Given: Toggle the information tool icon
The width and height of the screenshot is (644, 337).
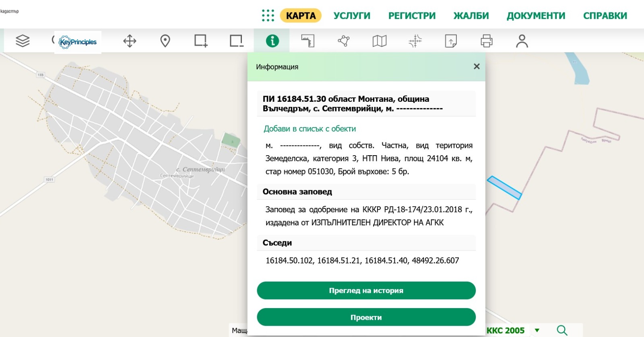Looking at the screenshot, I should point(272,41).
